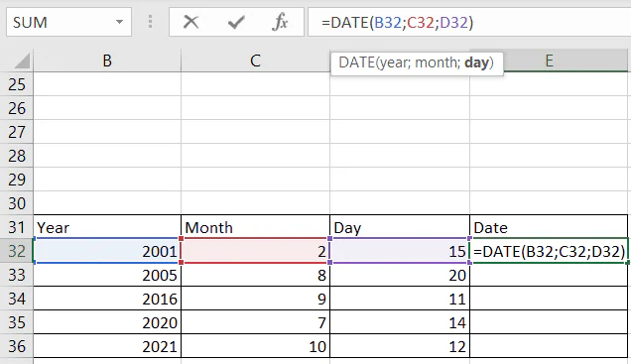Viewport: 631px width, 364px height.
Task: Expand the Name Box dropdown arrow
Action: (119, 22)
